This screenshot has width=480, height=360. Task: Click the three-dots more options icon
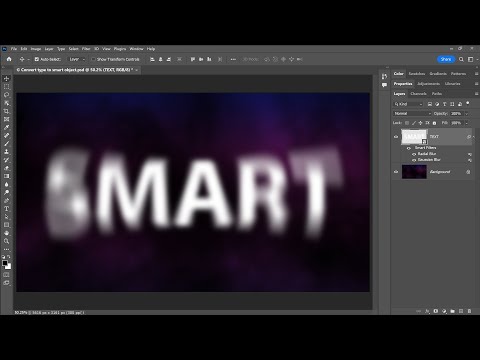(233, 59)
